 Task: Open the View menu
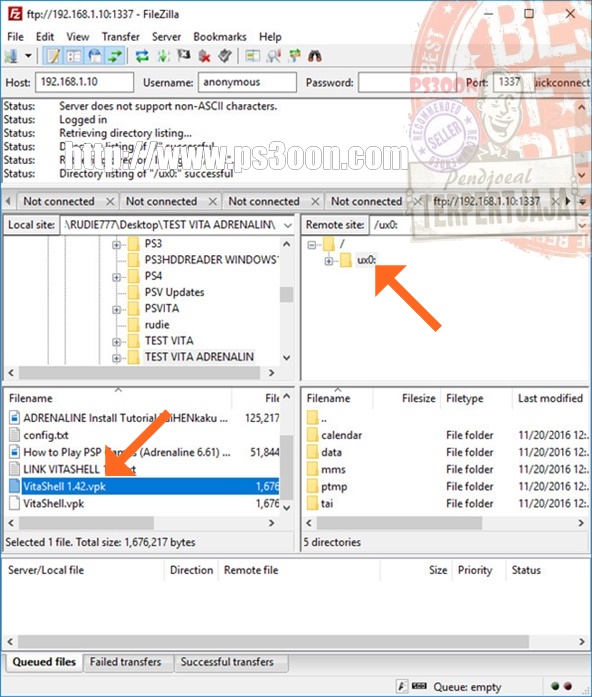[x=78, y=36]
